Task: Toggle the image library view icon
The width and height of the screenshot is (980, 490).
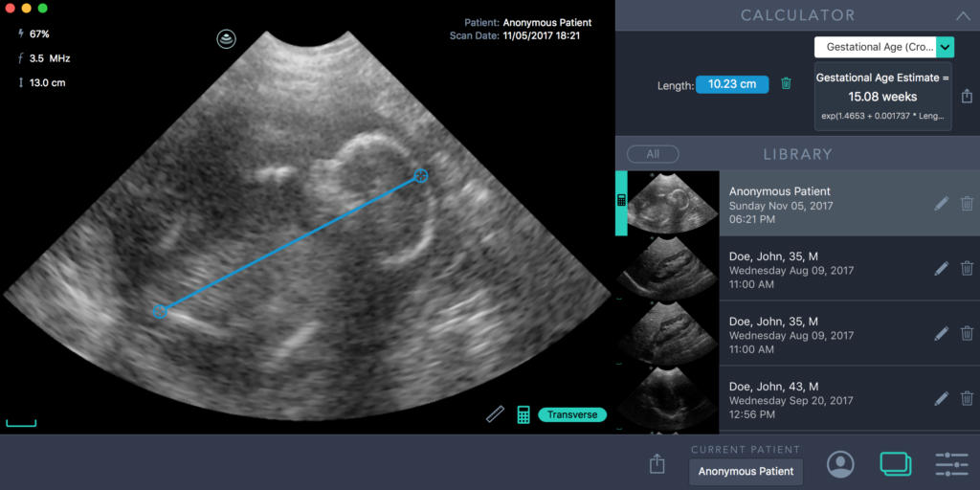Action: point(896,464)
